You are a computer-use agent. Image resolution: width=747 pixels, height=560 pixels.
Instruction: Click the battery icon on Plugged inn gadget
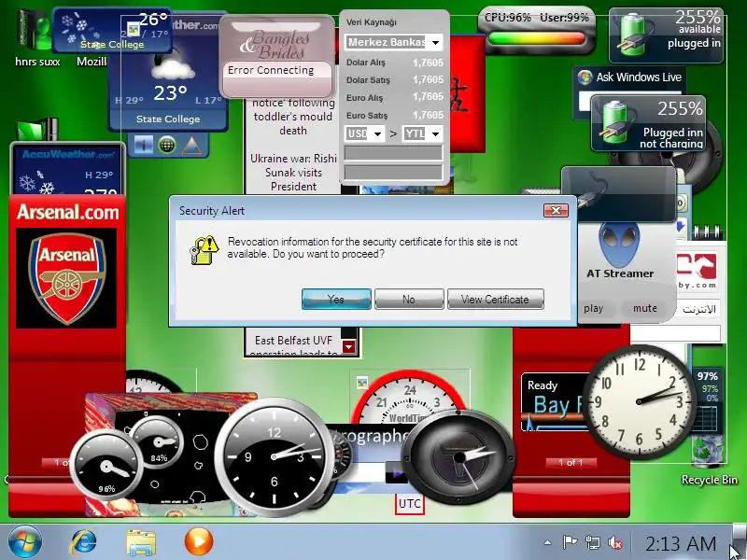tap(615, 121)
